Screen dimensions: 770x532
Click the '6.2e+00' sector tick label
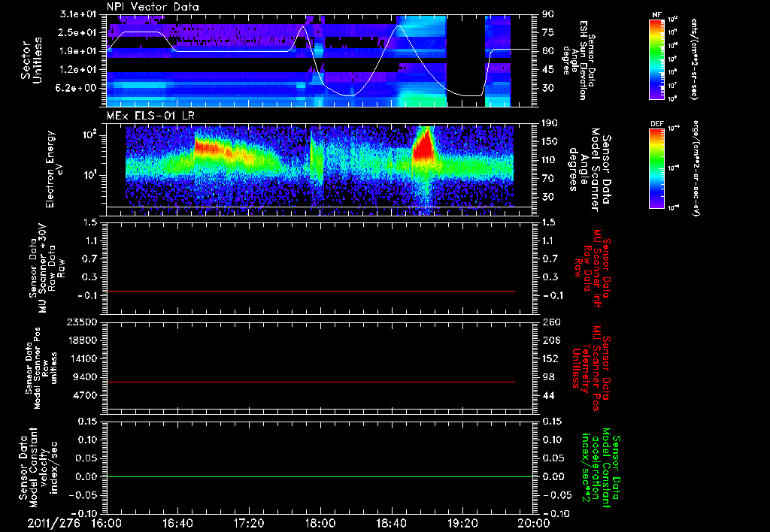click(x=77, y=89)
